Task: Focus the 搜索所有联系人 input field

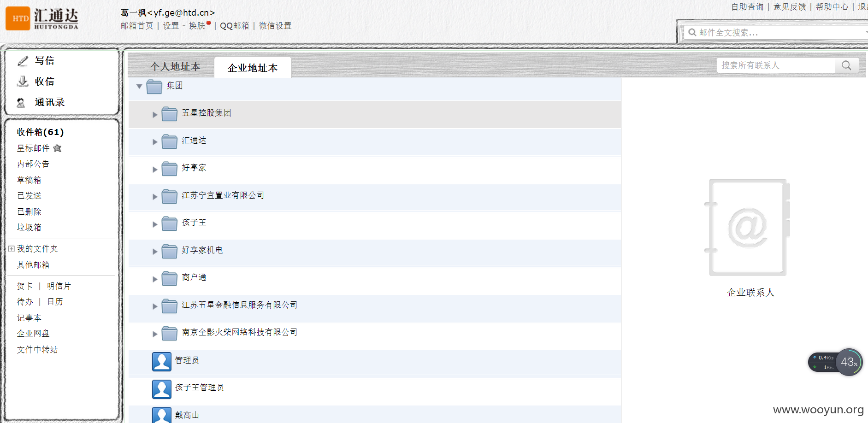Action: (776, 65)
